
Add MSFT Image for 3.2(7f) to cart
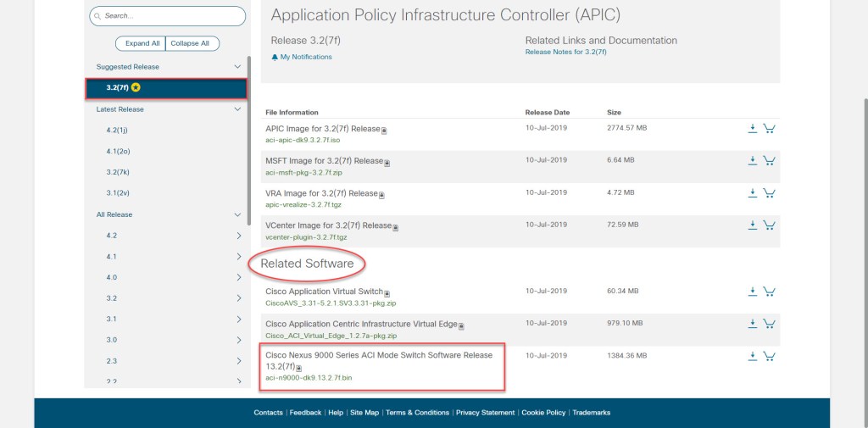[769, 160]
